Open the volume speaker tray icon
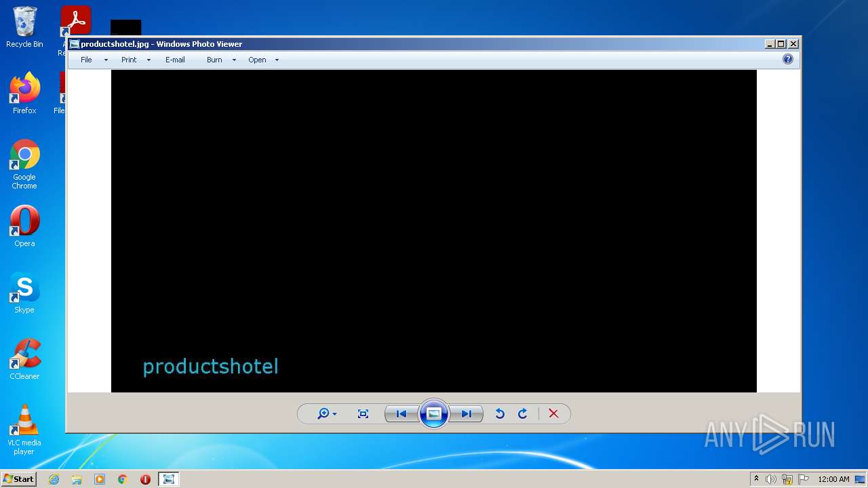868x488 pixels. 771,479
